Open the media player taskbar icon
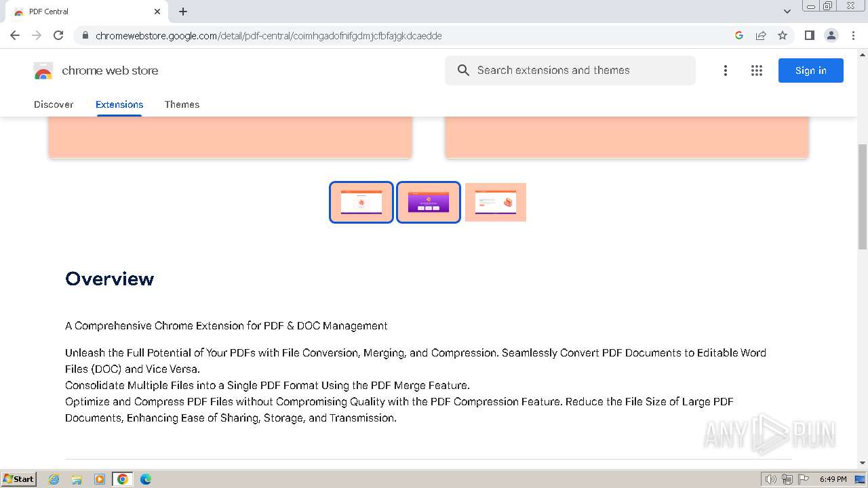 point(100,479)
